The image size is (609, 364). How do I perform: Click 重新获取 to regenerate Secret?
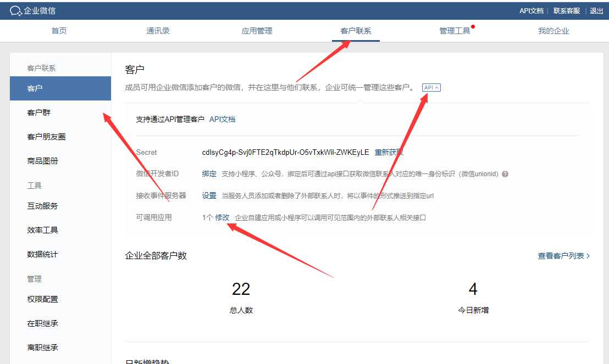(x=389, y=153)
